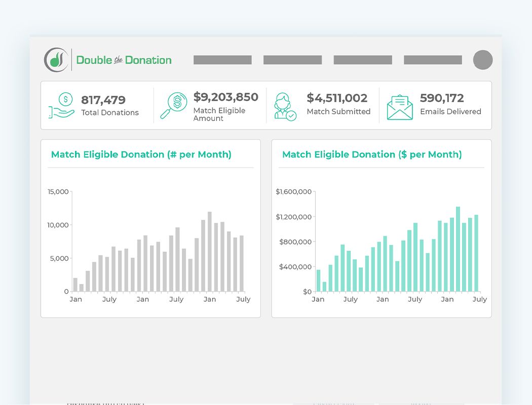Image resolution: width=532 pixels, height=405 pixels.
Task: Click the Match Submitted label
Action: [338, 111]
